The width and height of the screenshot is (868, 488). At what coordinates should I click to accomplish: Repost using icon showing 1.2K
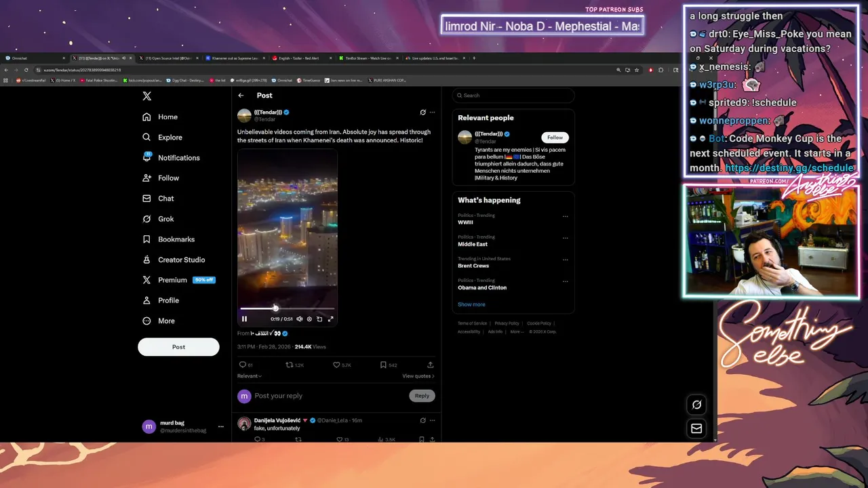(x=294, y=365)
